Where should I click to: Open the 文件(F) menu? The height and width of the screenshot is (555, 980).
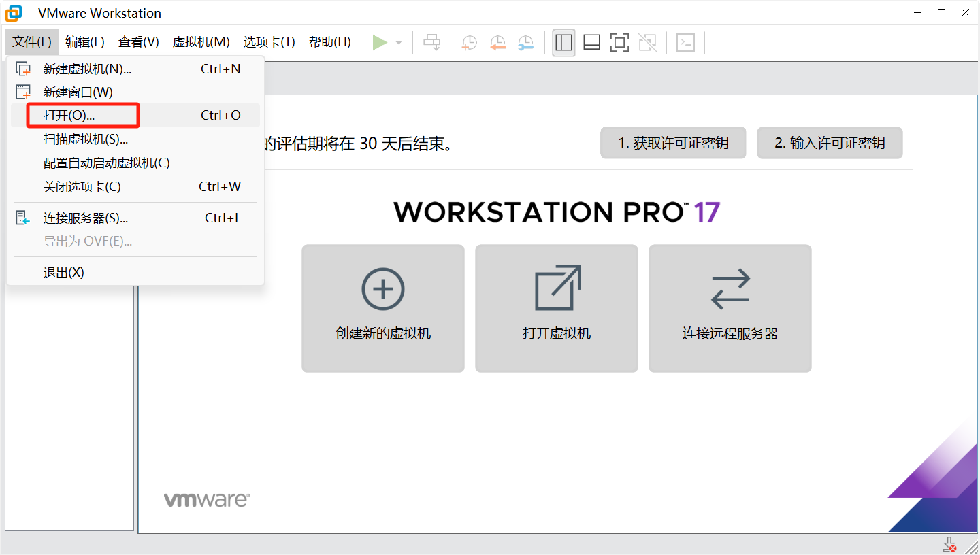point(32,42)
